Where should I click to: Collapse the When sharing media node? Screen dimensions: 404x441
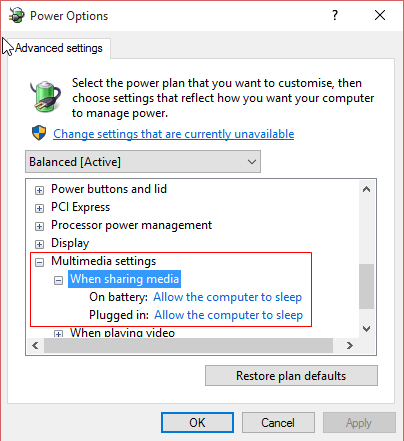58,280
